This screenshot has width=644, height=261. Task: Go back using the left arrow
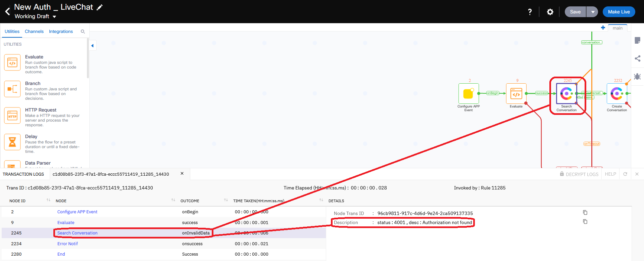pyautogui.click(x=7, y=12)
